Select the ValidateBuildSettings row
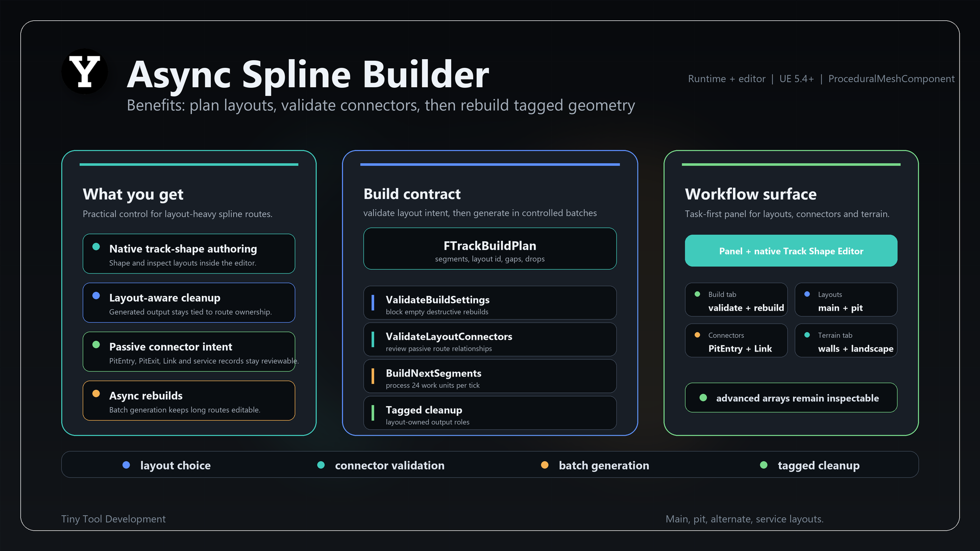 pyautogui.click(x=490, y=303)
